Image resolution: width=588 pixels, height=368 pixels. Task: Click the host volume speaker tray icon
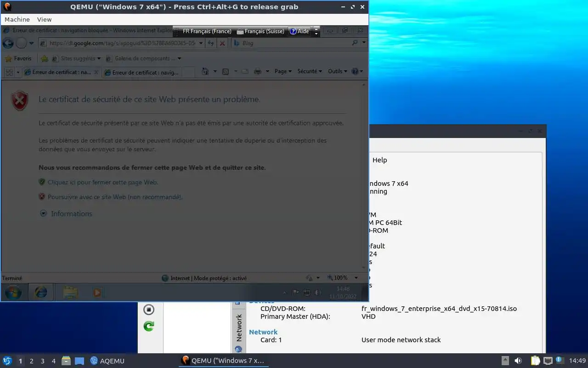[518, 361]
